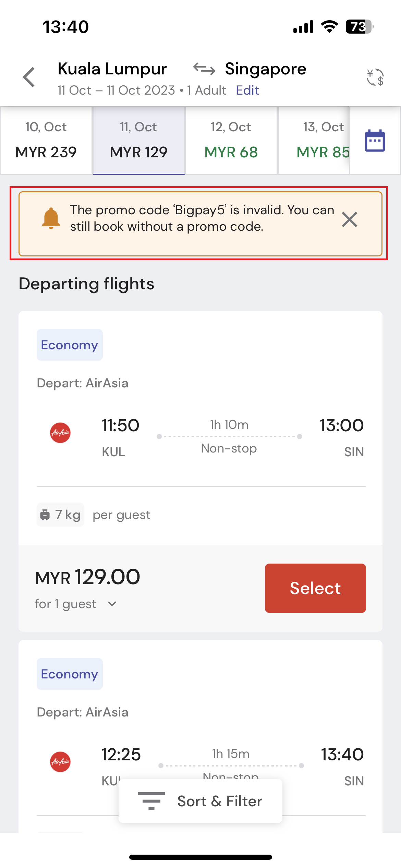Select the MYR 129.00 flight
This screenshot has height=868, width=401.
tap(315, 588)
